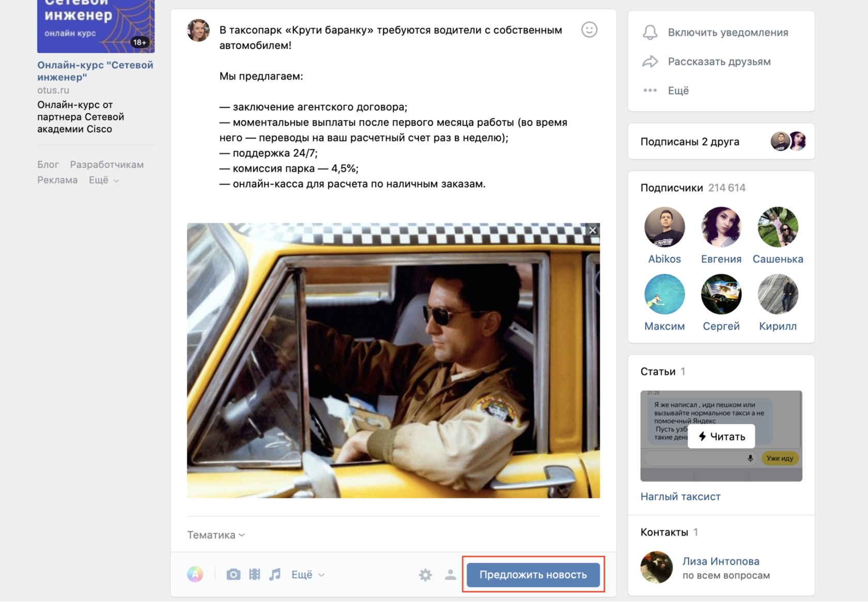This screenshot has width=868, height=602.
Task: Expand the Тематика dropdown
Action: [215, 535]
